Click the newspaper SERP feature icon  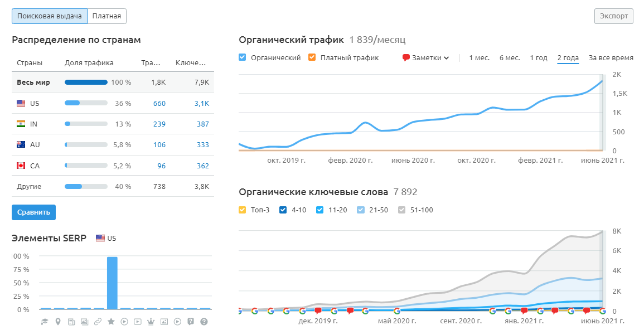pos(71,322)
